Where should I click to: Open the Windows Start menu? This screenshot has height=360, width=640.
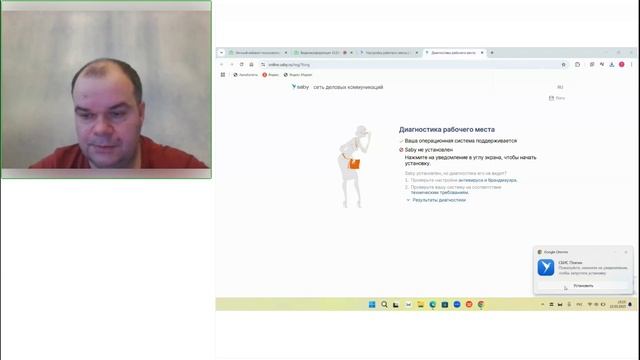pyautogui.click(x=372, y=304)
